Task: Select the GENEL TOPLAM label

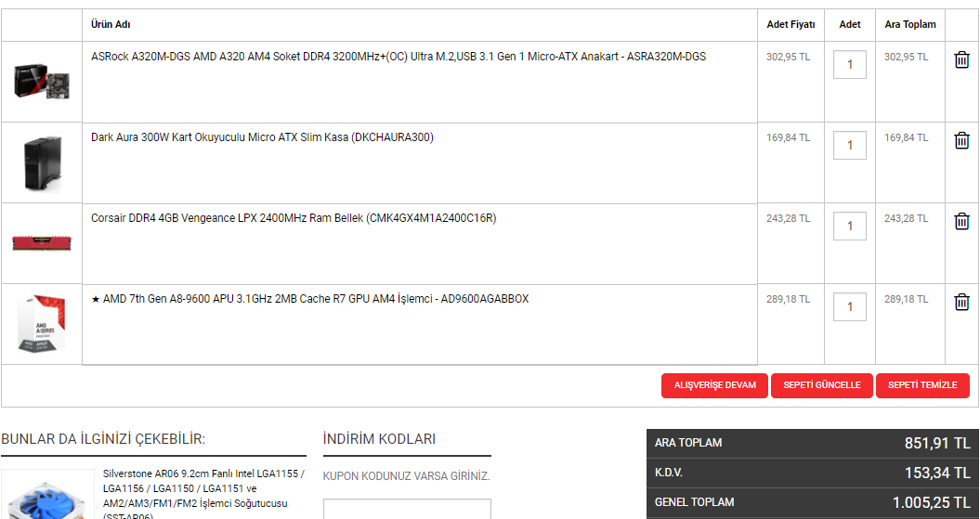Action: coord(695,502)
